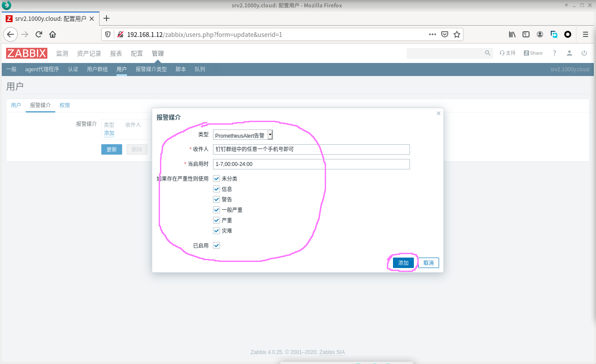Click the search magnifier icon in Zabbix header
This screenshot has width=596, height=364.
[487, 53]
